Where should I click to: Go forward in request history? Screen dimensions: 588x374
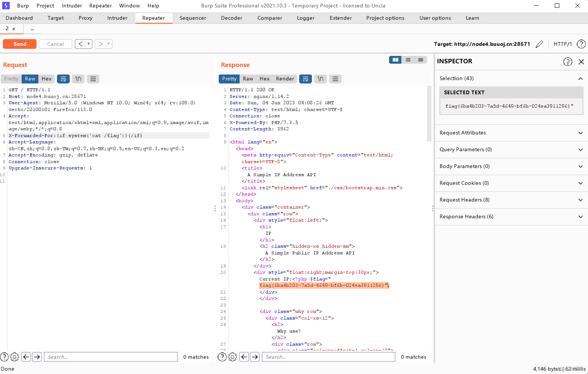pos(101,44)
